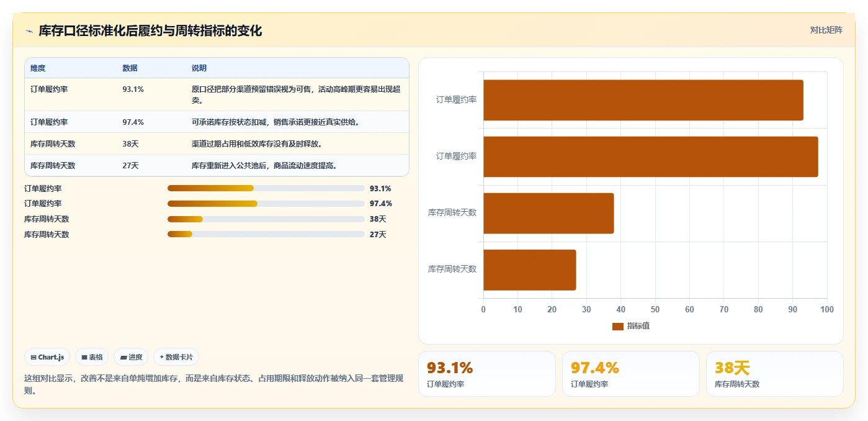Click the 数据 column header

tap(130, 68)
